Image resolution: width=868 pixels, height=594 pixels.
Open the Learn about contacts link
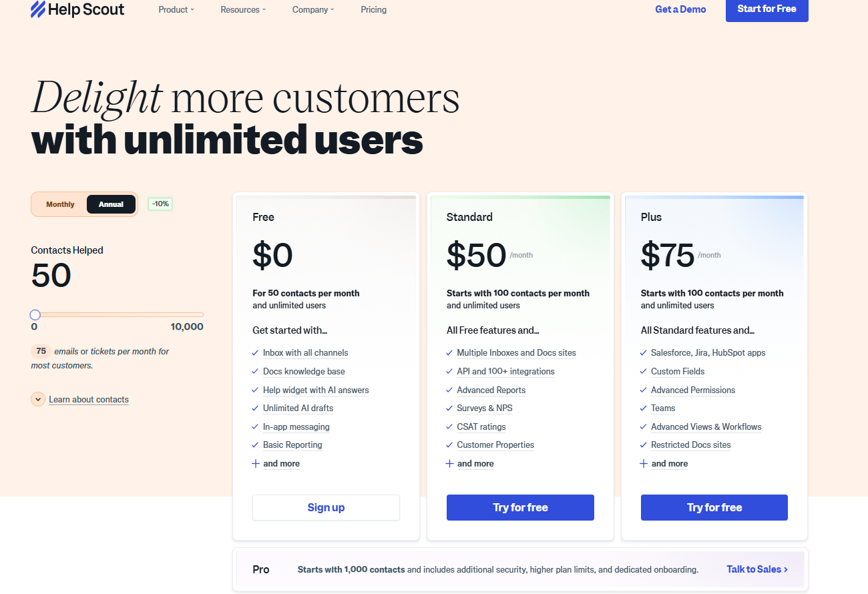89,399
